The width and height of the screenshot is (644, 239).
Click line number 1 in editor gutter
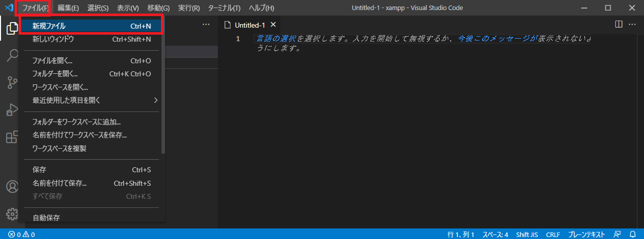click(238, 39)
